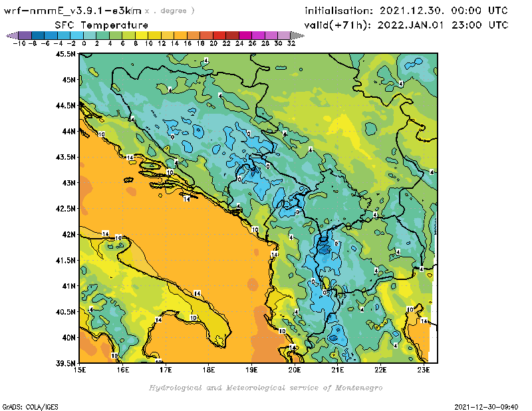
Task: Click the timestamp 2021-12-30-09:40
Action: click(x=486, y=407)
